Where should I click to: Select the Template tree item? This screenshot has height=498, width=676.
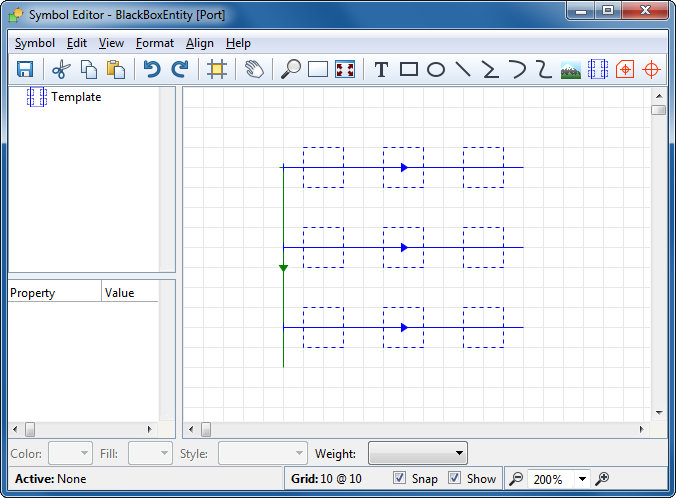76,97
